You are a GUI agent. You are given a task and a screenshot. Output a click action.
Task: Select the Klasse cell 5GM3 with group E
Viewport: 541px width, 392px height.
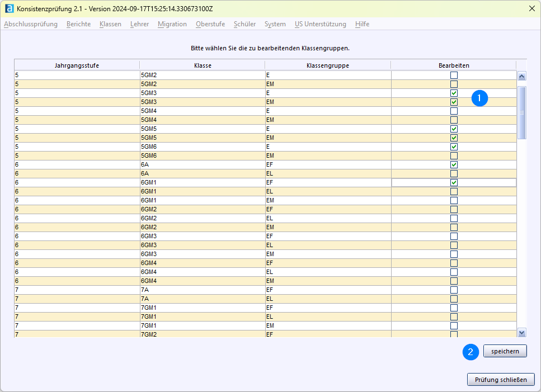point(203,93)
